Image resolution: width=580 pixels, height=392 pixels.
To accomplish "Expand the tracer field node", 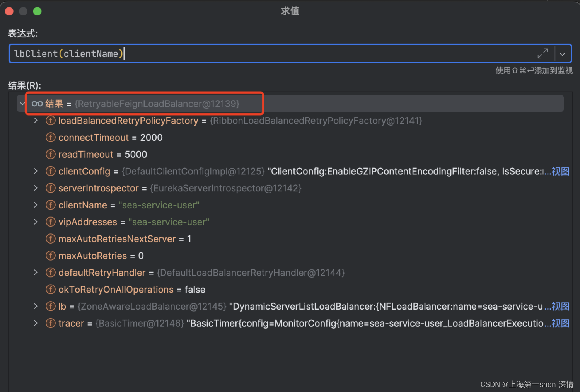I will [x=36, y=323].
